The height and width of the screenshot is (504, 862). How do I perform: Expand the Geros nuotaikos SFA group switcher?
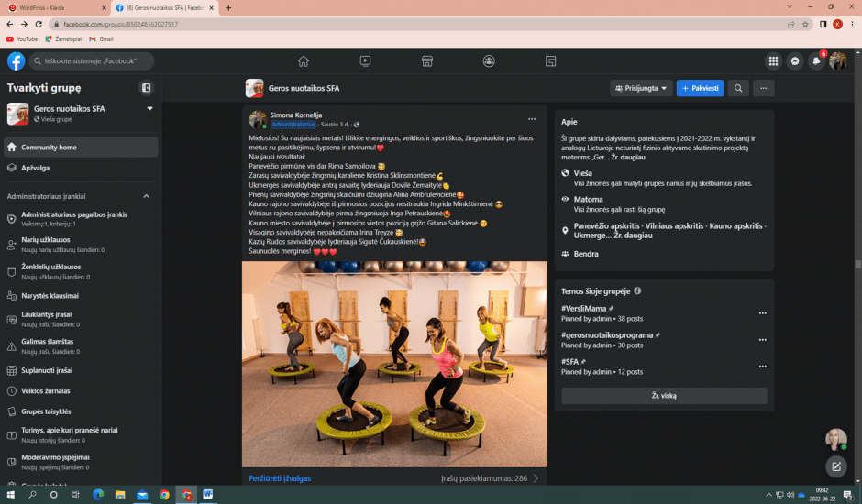pos(149,109)
